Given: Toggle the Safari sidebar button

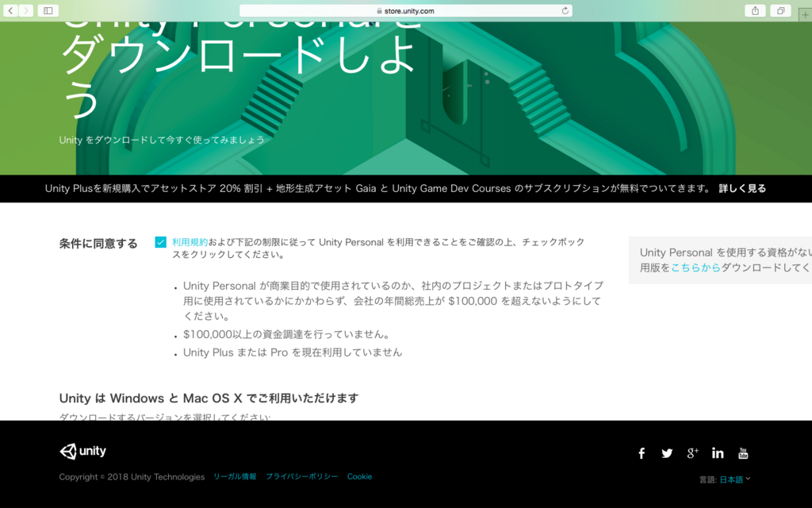Looking at the screenshot, I should tap(48, 10).
